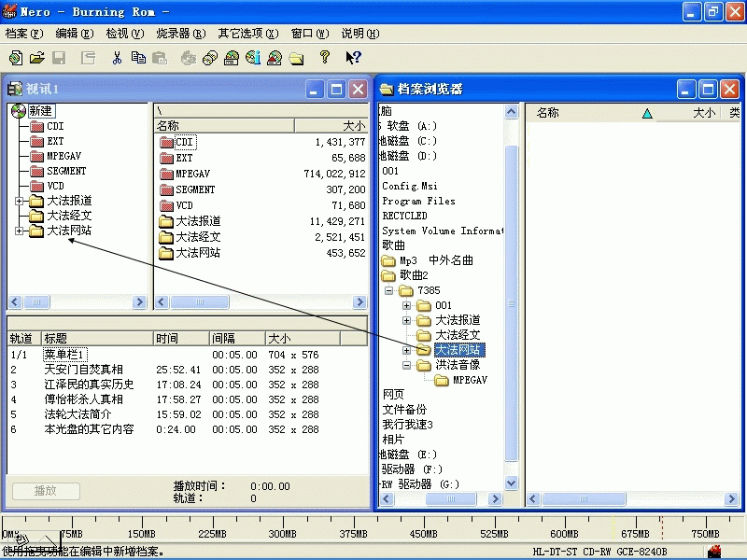Select track 2 天安门自焚真相 in track list
Image resolution: width=747 pixels, height=560 pixels.
coord(83,370)
